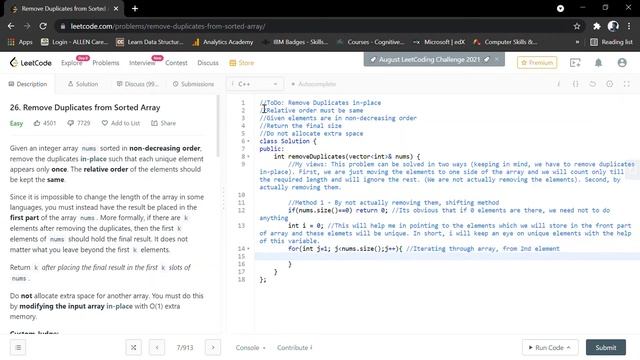
Task: Click the description panel scrollbar
Action: [x=218, y=127]
